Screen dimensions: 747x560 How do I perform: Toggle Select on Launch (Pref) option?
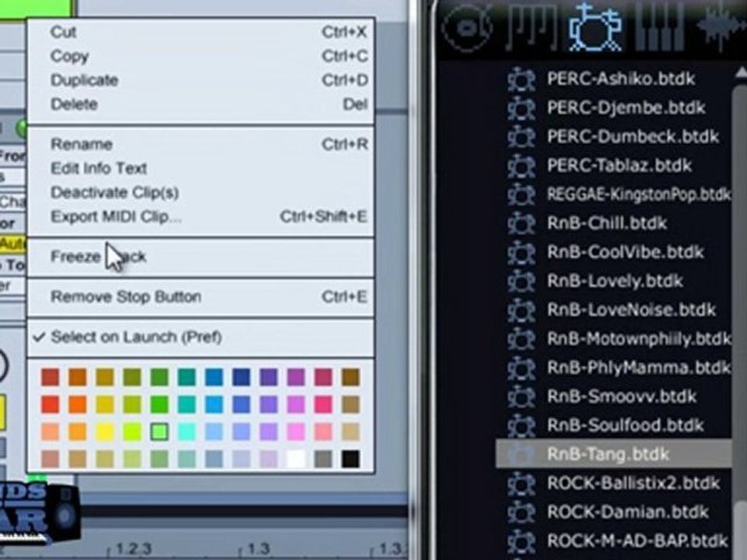pos(201,337)
